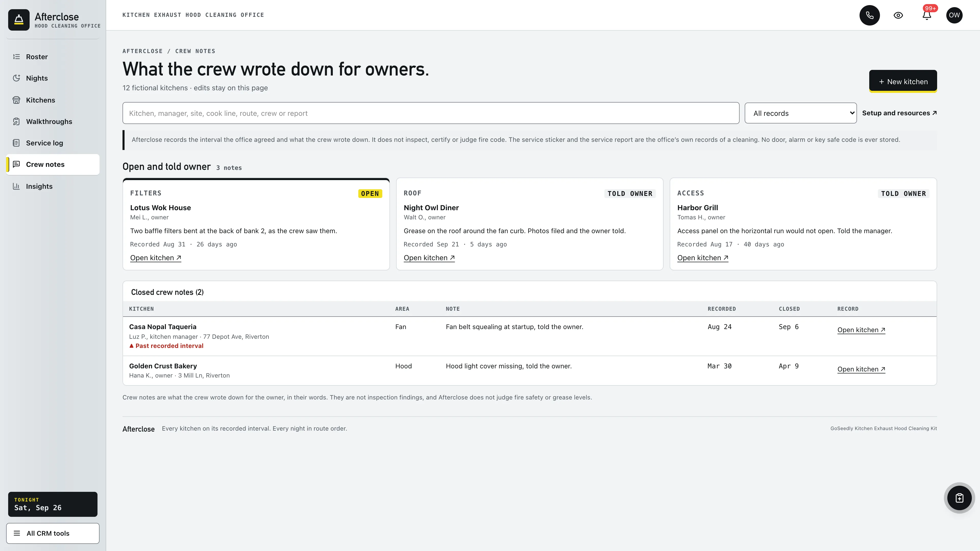
Task: Click the Afterclose footer brand name
Action: coord(139,429)
